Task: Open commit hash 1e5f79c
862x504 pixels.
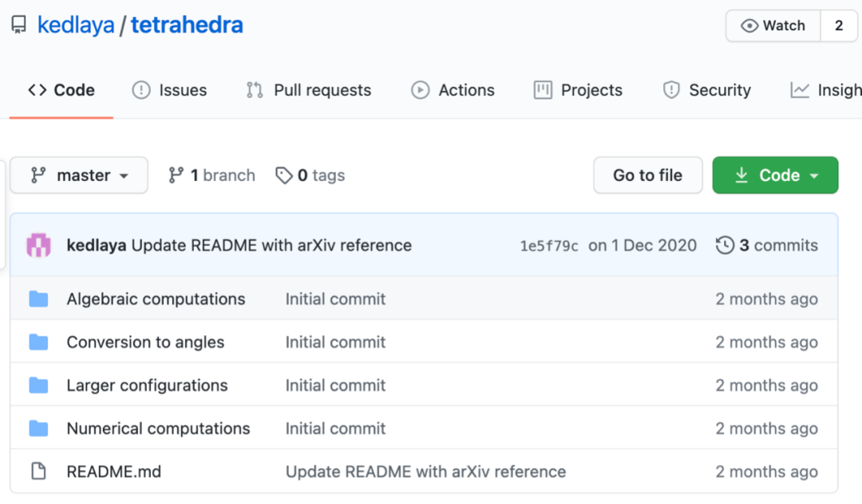Action: (549, 246)
